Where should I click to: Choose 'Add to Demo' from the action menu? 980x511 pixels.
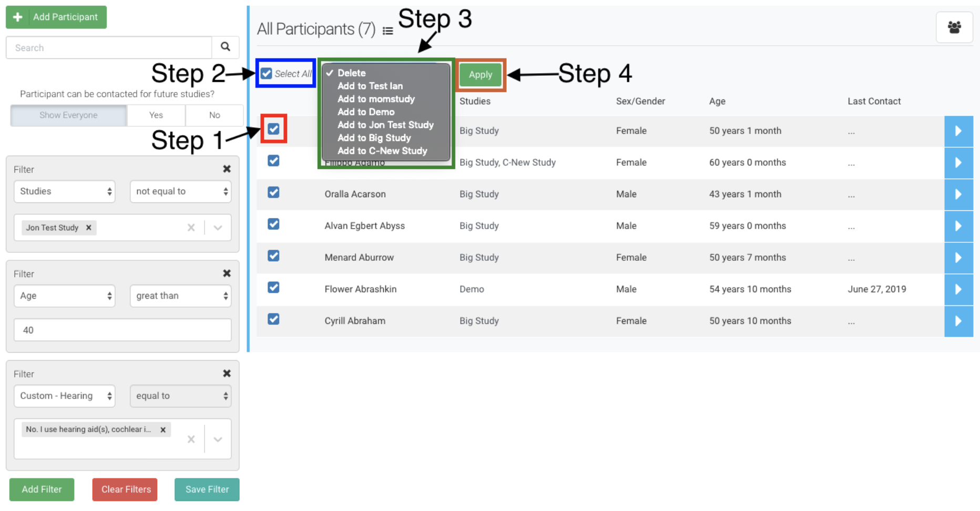366,112
